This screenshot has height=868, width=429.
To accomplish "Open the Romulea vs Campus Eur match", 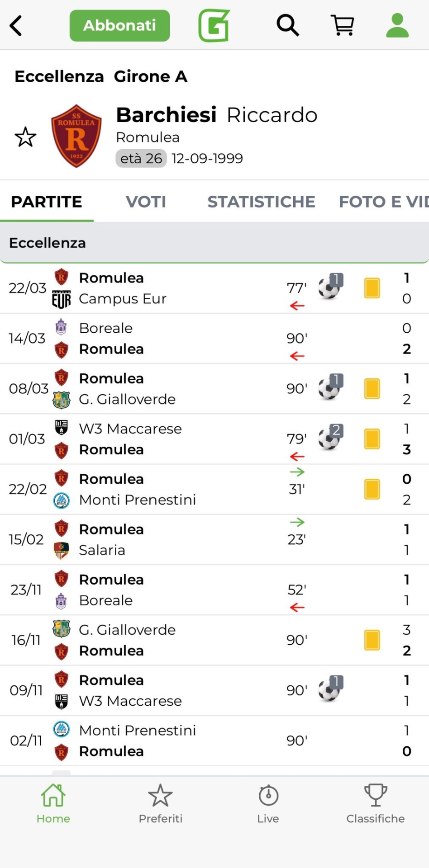I will pos(181,288).
